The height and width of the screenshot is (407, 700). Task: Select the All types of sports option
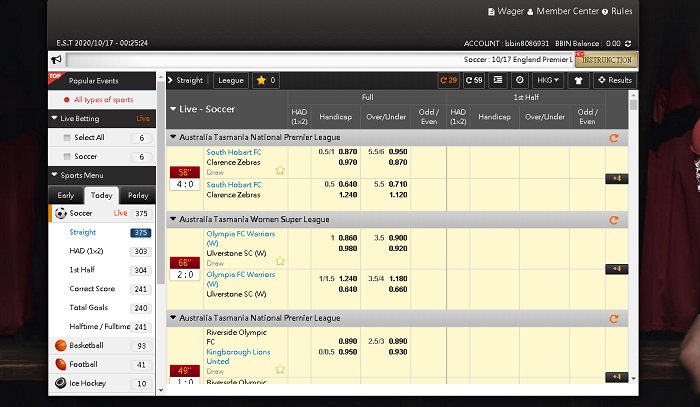click(104, 100)
